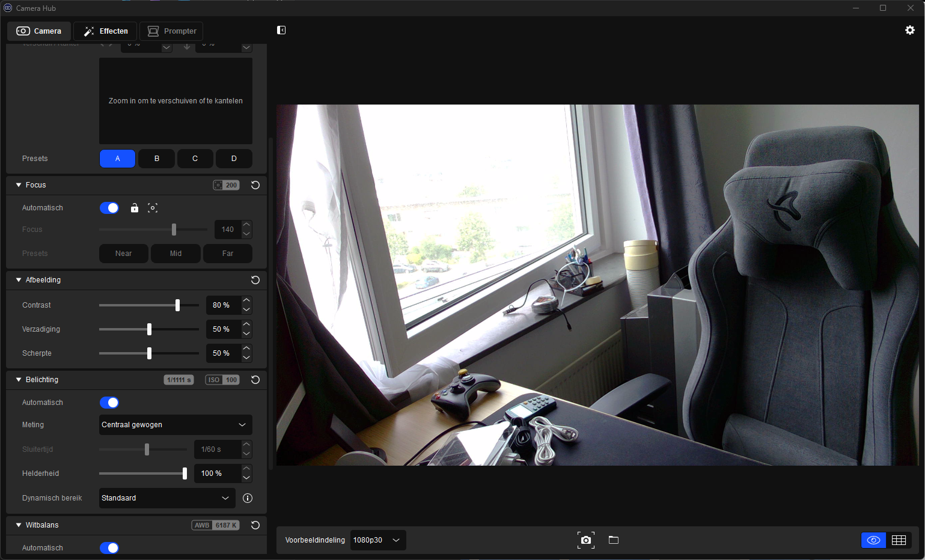Collapse the Witbalans section

coord(19,525)
